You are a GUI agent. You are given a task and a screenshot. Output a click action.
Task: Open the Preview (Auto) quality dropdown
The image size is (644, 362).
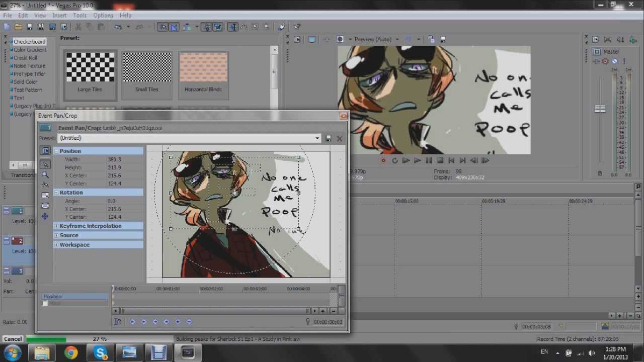pyautogui.click(x=397, y=39)
